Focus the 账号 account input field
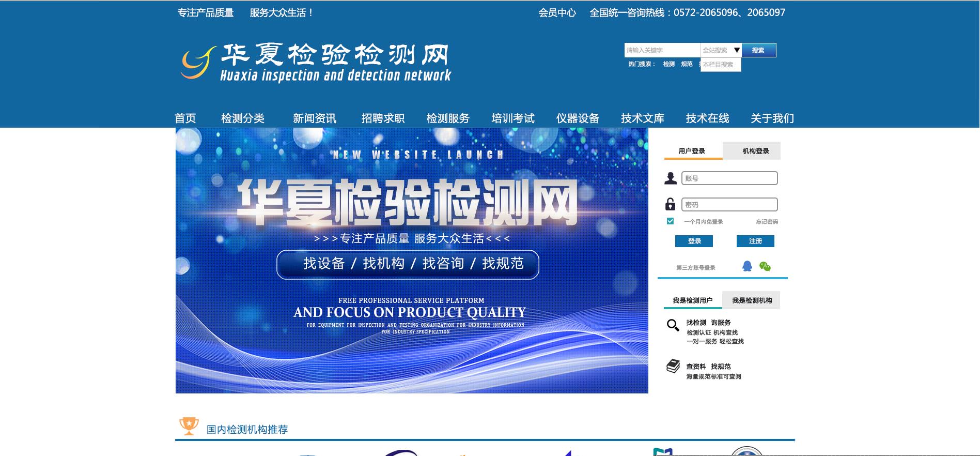The width and height of the screenshot is (980, 456). coord(729,178)
